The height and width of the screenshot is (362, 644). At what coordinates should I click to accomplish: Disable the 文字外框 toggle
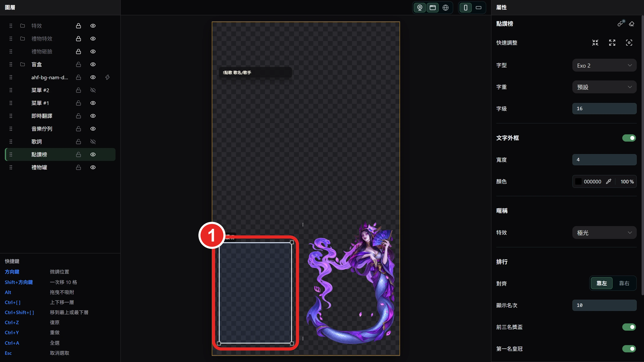(x=629, y=138)
